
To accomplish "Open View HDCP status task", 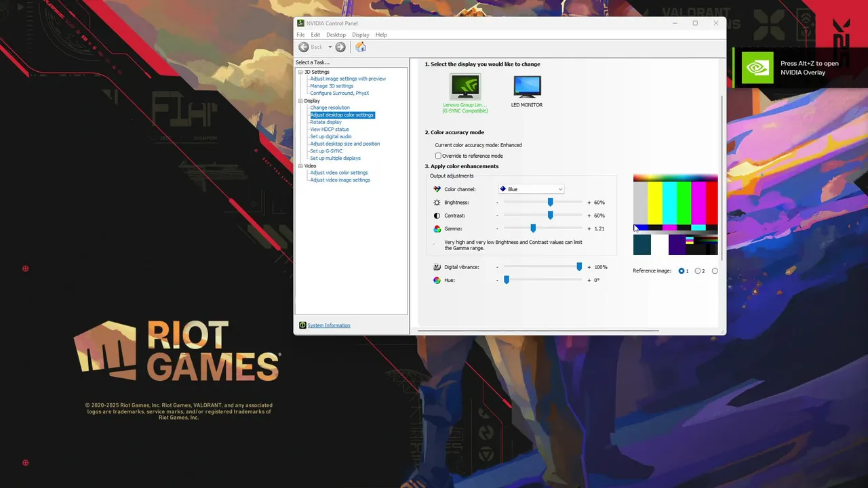I will (330, 129).
